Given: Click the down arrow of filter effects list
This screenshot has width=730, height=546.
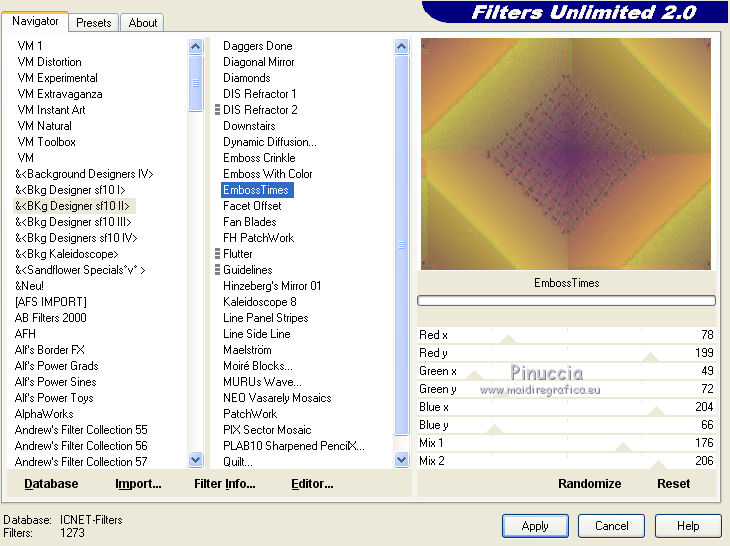Looking at the screenshot, I should click(x=401, y=460).
